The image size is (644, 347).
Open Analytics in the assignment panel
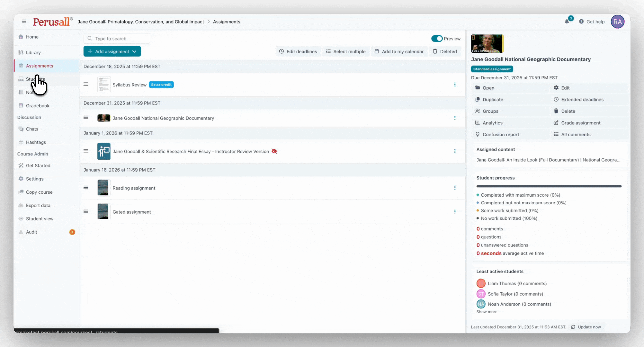[510, 123]
